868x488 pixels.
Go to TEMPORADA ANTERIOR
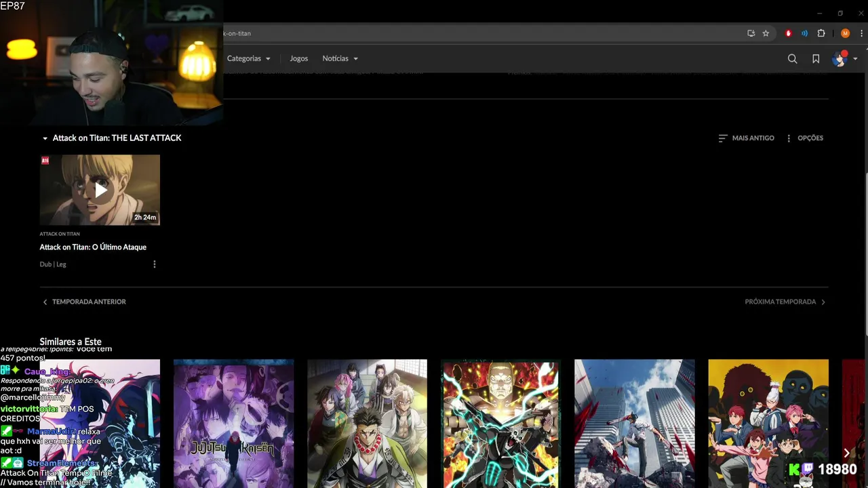(x=84, y=302)
